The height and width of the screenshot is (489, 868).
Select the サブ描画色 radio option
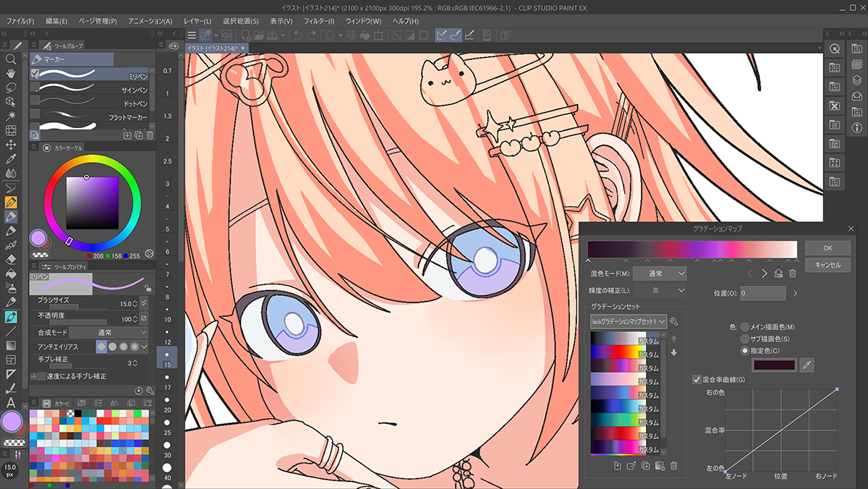coord(745,339)
